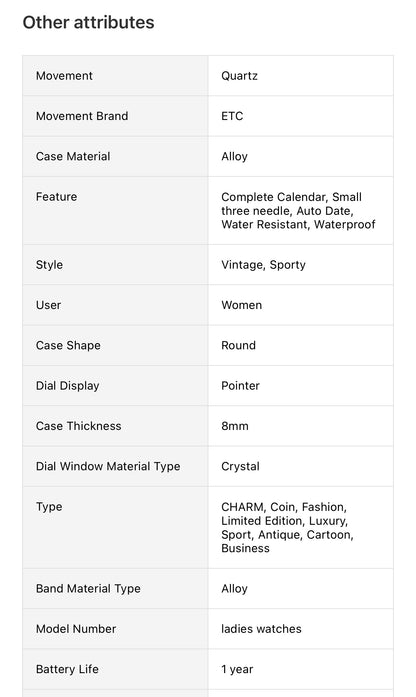
Task: Click the Other attributes heading
Action: click(x=88, y=23)
